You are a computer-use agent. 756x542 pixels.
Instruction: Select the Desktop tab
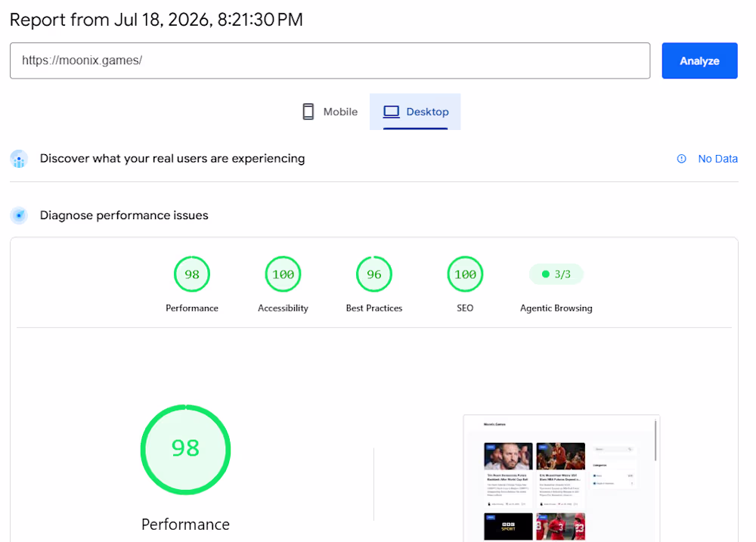tap(415, 112)
